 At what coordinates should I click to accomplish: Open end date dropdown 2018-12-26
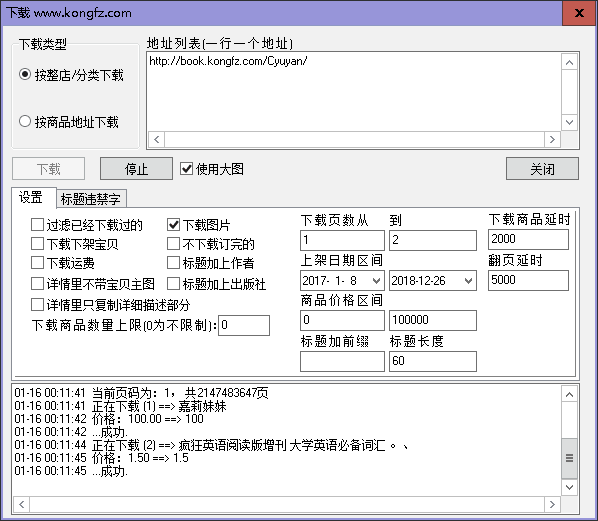[468, 281]
